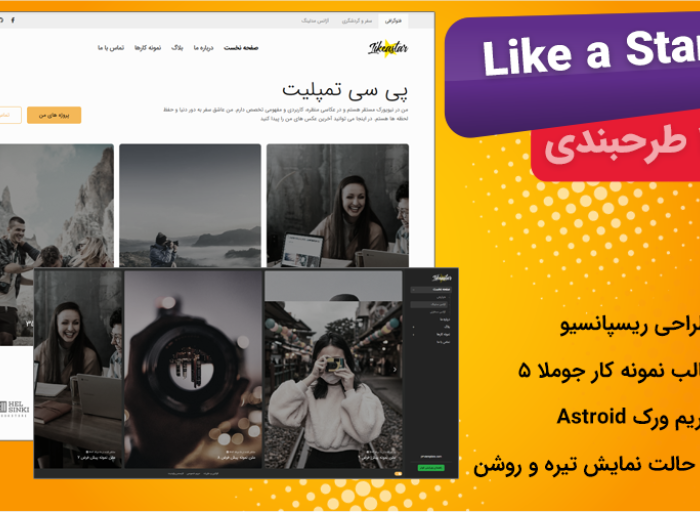The image size is (700, 512).
Task: Click the ریسپانسیو design feature text
Action: [x=630, y=327]
